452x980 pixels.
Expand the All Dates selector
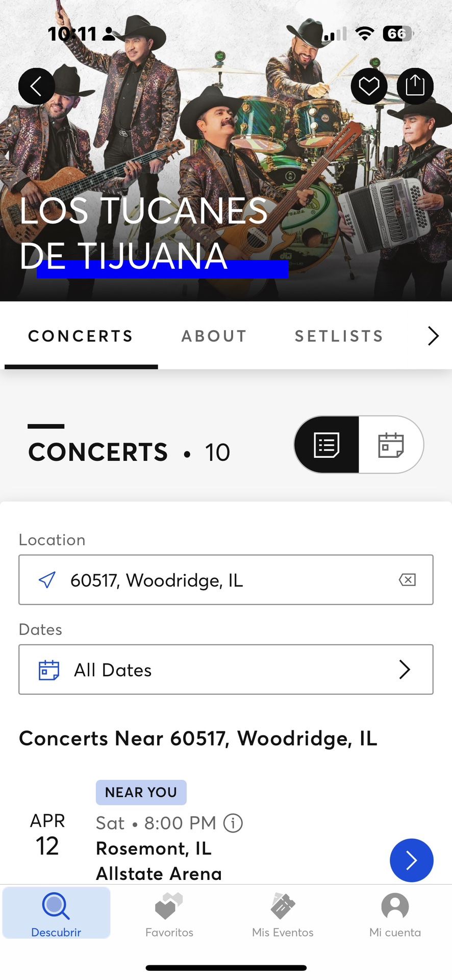226,669
